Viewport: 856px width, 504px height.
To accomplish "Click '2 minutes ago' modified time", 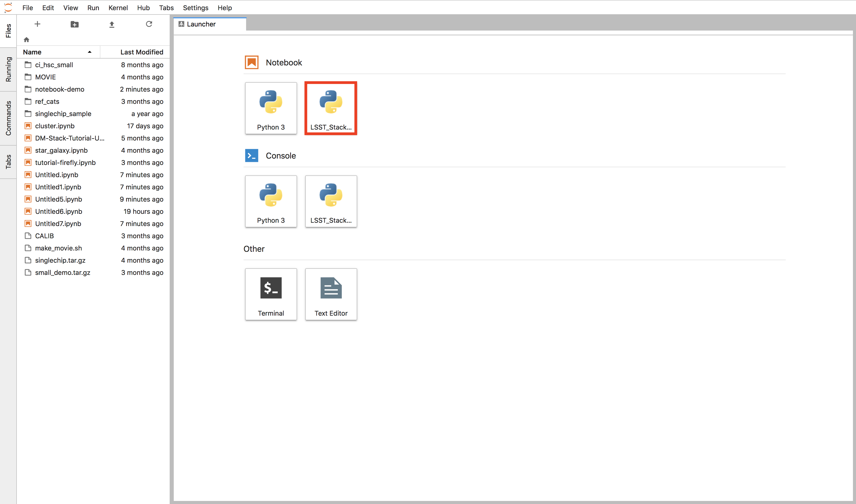I will click(142, 89).
